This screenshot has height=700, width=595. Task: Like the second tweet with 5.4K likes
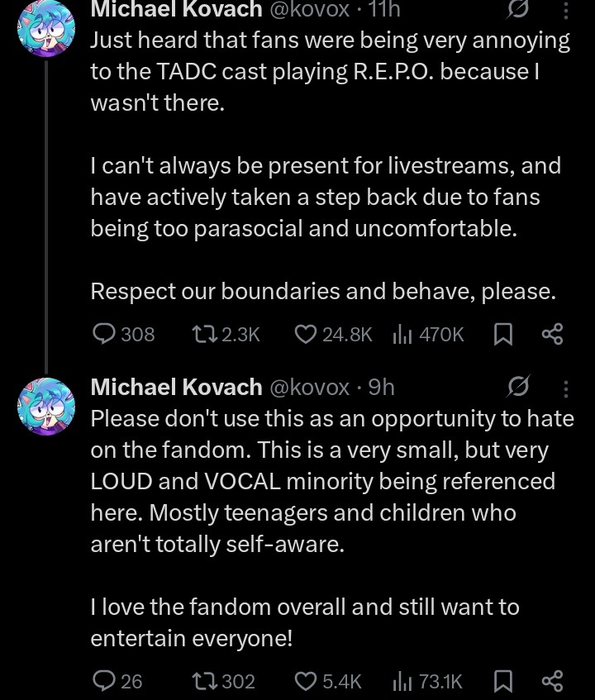click(306, 681)
